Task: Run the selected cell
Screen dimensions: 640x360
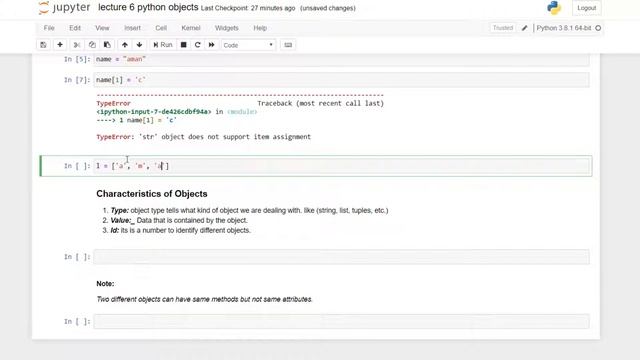Action: point(163,45)
